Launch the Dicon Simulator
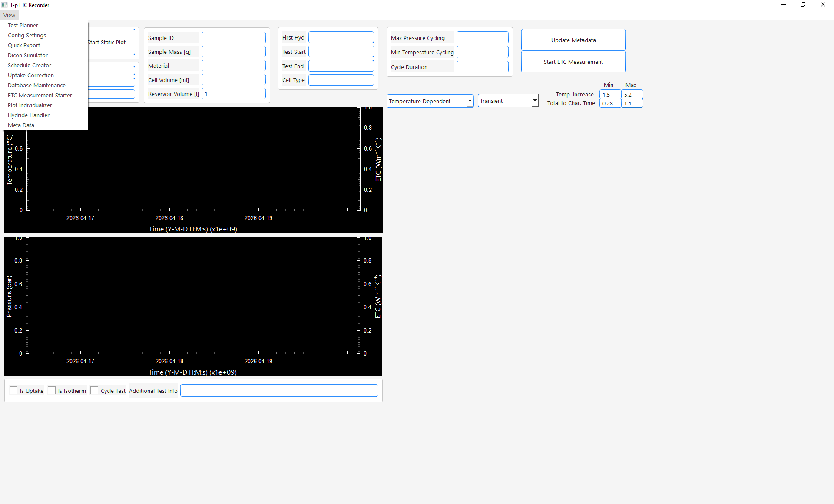Screen dimensions: 834x504 coord(27,55)
